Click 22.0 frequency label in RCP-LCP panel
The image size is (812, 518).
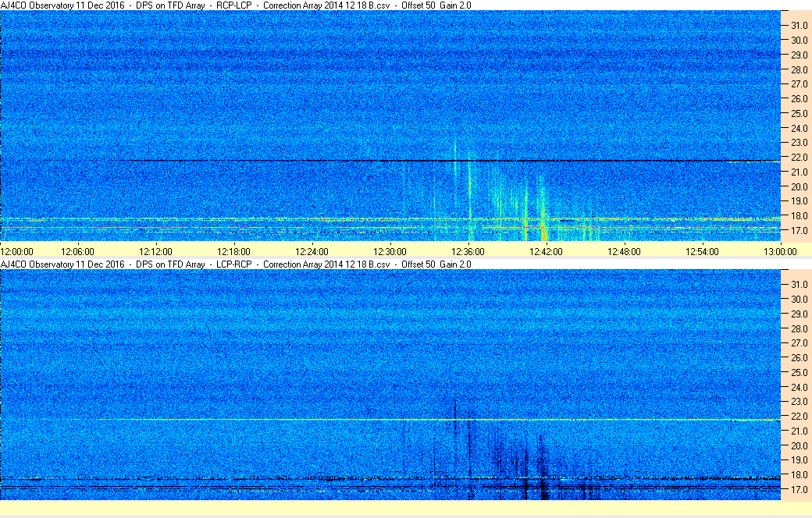tap(799, 158)
